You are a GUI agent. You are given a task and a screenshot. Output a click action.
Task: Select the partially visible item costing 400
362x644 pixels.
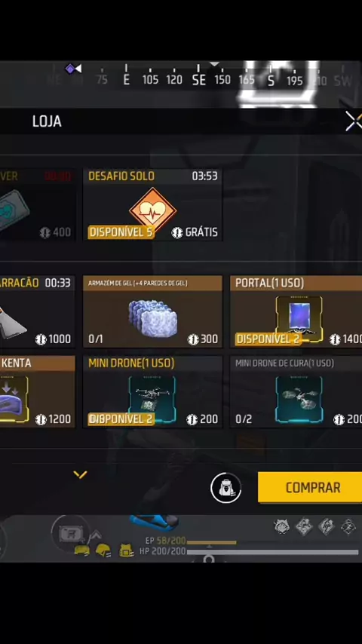pyautogui.click(x=38, y=205)
